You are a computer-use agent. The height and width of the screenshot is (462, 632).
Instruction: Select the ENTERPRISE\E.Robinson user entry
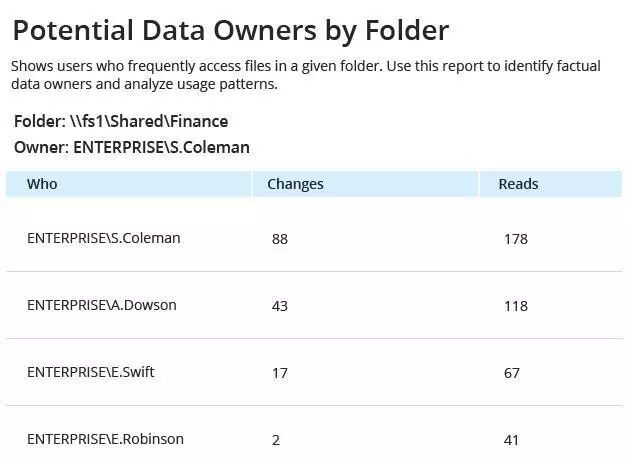[105, 439]
